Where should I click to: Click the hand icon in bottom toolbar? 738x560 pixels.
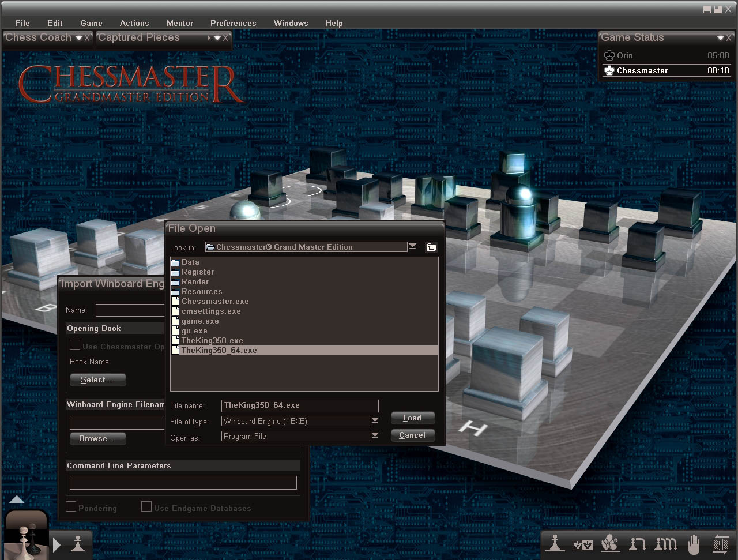pos(694,544)
